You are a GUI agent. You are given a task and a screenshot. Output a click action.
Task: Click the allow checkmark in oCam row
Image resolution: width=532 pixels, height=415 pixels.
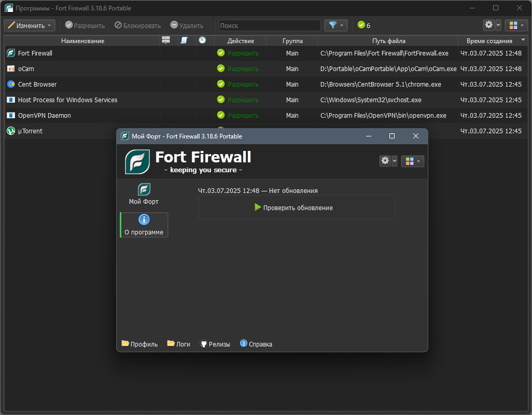221,68
